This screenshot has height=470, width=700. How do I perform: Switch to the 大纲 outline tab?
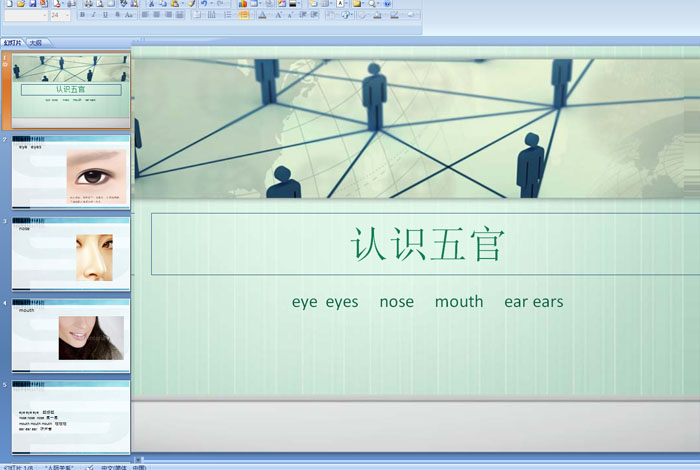click(36, 43)
